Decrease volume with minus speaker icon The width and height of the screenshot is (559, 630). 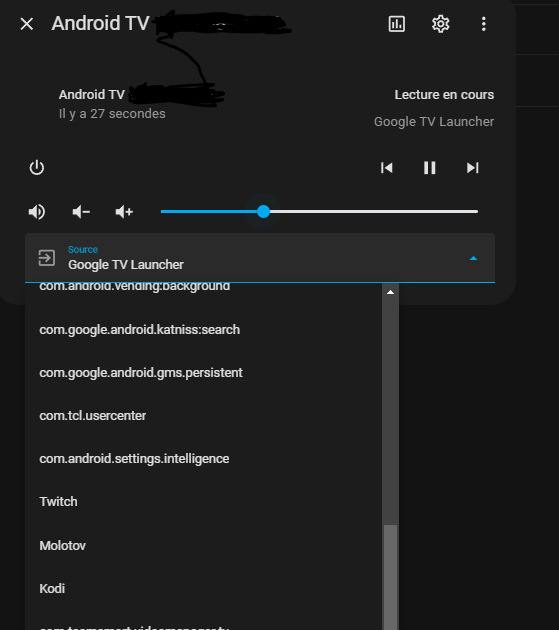coord(81,212)
